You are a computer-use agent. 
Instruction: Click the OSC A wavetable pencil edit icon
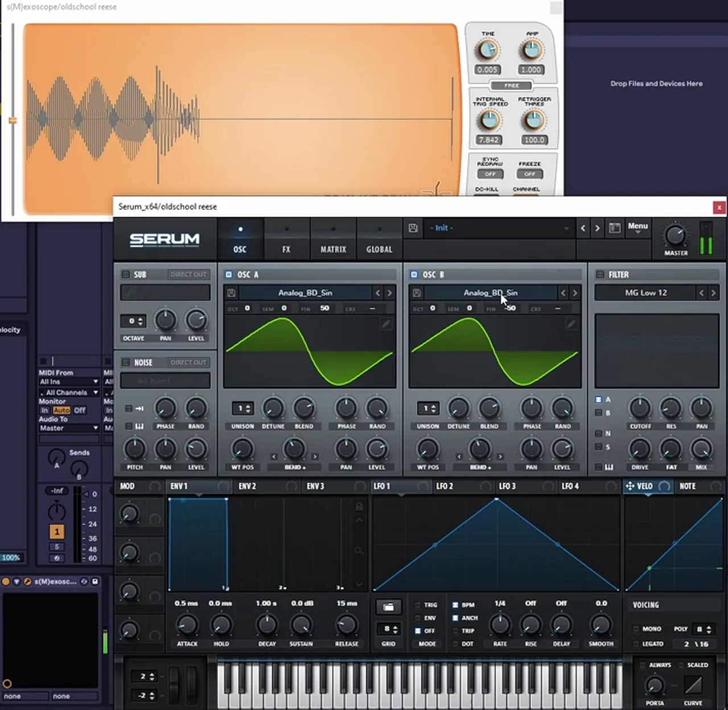coord(386,324)
